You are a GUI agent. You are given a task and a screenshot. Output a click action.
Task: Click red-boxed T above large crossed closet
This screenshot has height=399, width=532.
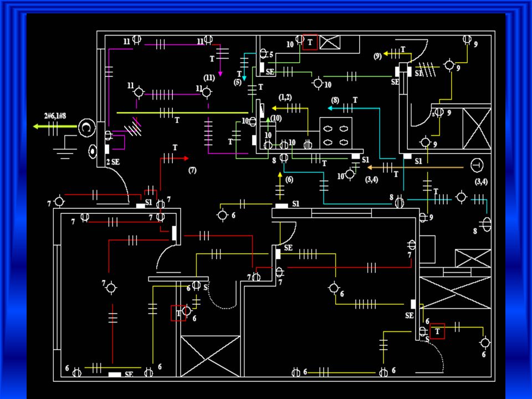click(178, 313)
